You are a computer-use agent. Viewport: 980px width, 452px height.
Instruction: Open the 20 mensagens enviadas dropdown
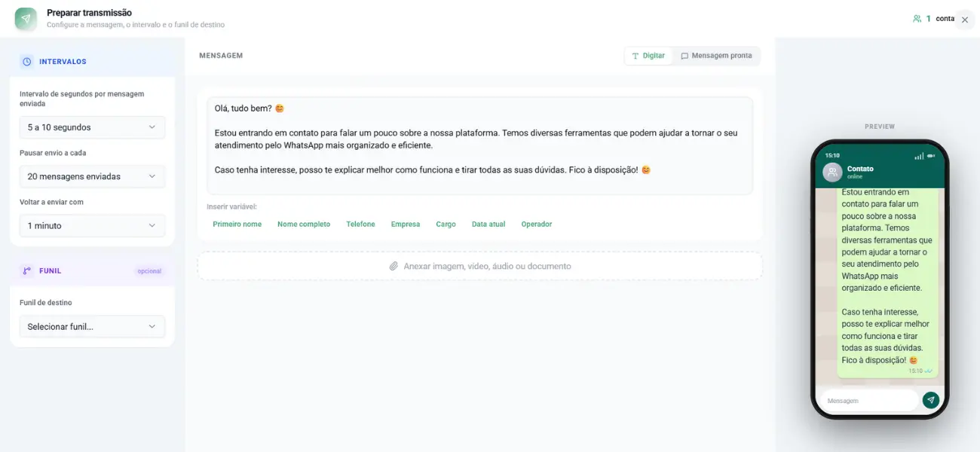[x=92, y=176]
